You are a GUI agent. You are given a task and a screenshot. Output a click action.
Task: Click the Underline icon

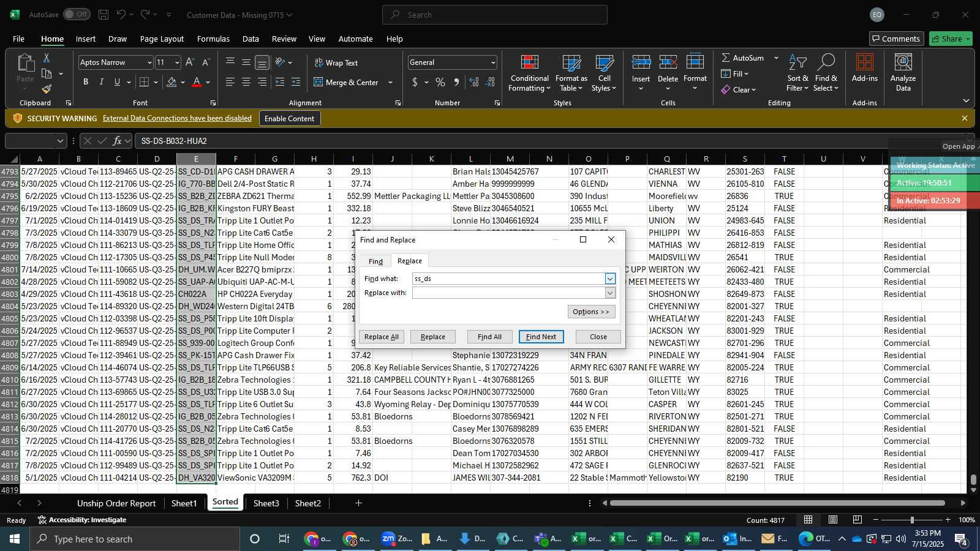(x=117, y=82)
